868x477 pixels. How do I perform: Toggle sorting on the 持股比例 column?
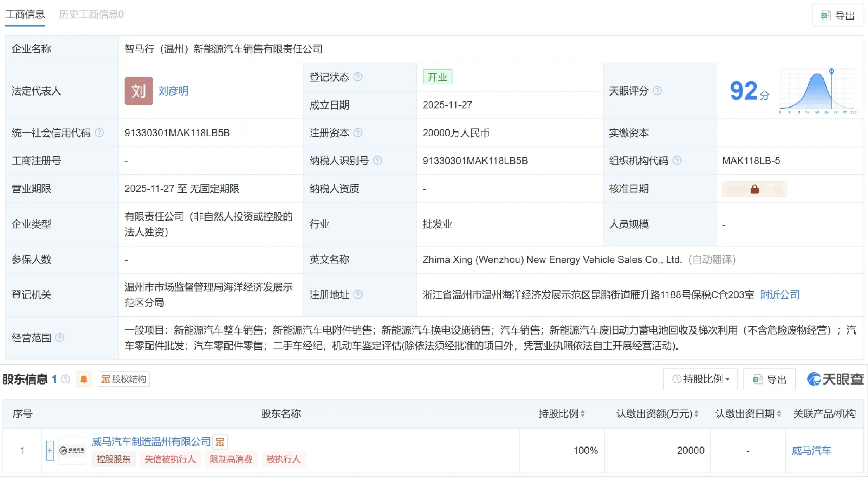point(582,414)
